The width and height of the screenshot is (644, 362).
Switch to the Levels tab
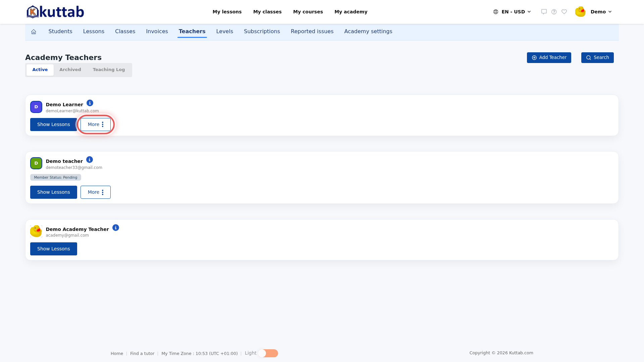point(225,32)
